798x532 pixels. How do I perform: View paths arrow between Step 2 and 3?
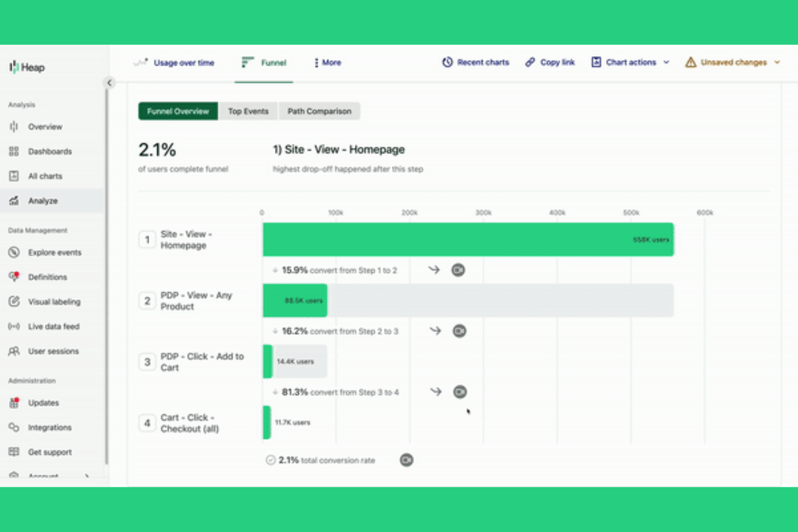click(435, 330)
